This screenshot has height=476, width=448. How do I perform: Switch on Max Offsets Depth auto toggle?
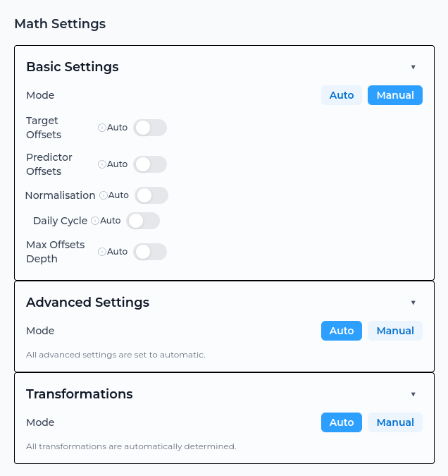click(x=150, y=252)
